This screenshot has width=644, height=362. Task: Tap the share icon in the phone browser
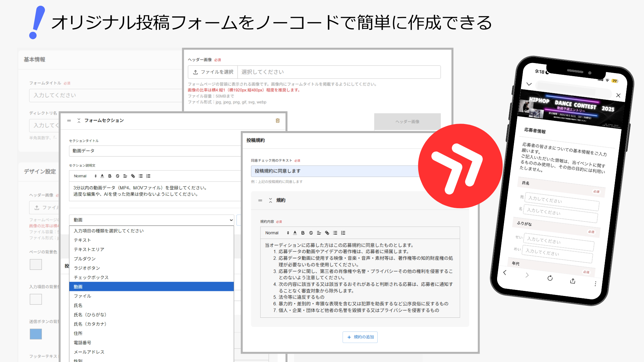pyautogui.click(x=573, y=281)
